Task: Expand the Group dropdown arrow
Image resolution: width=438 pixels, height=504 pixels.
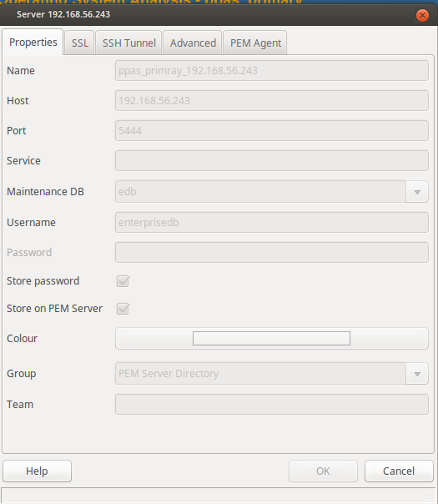Action: [417, 374]
